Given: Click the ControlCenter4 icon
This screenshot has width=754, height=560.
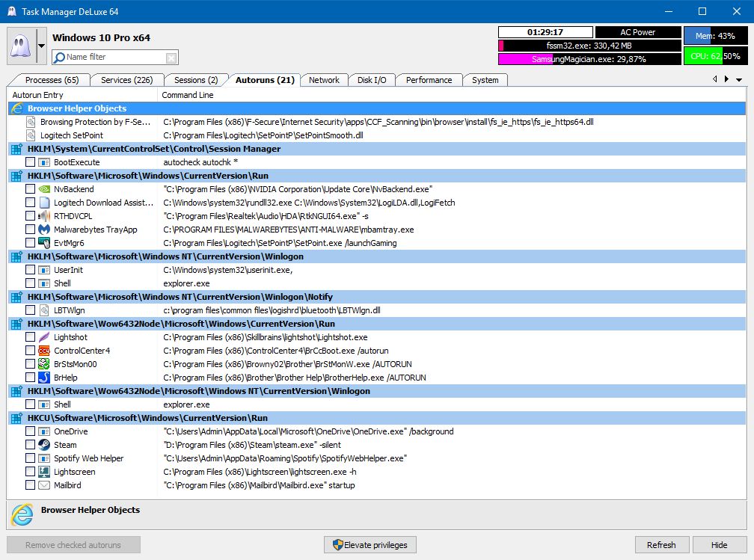Looking at the screenshot, I should click(44, 351).
